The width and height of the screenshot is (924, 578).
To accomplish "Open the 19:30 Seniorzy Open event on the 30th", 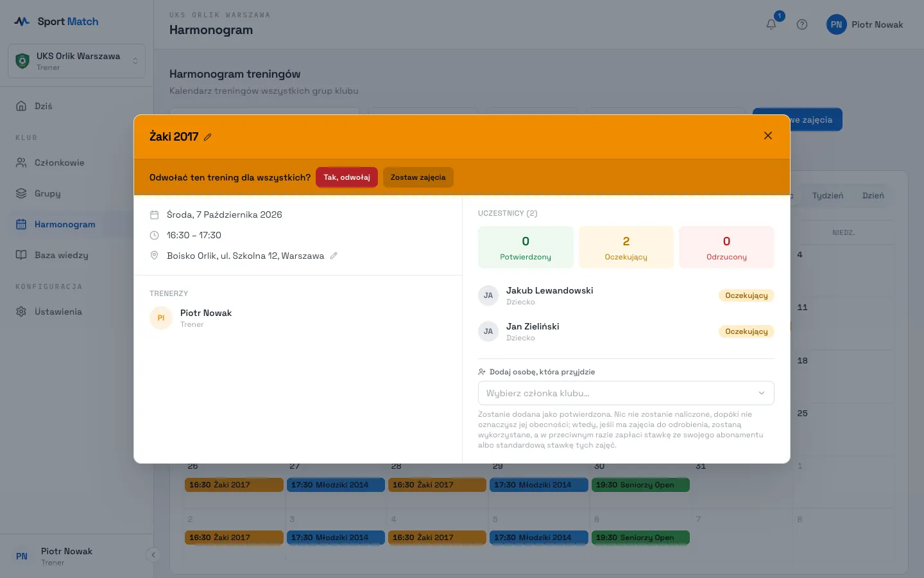I will pos(640,485).
